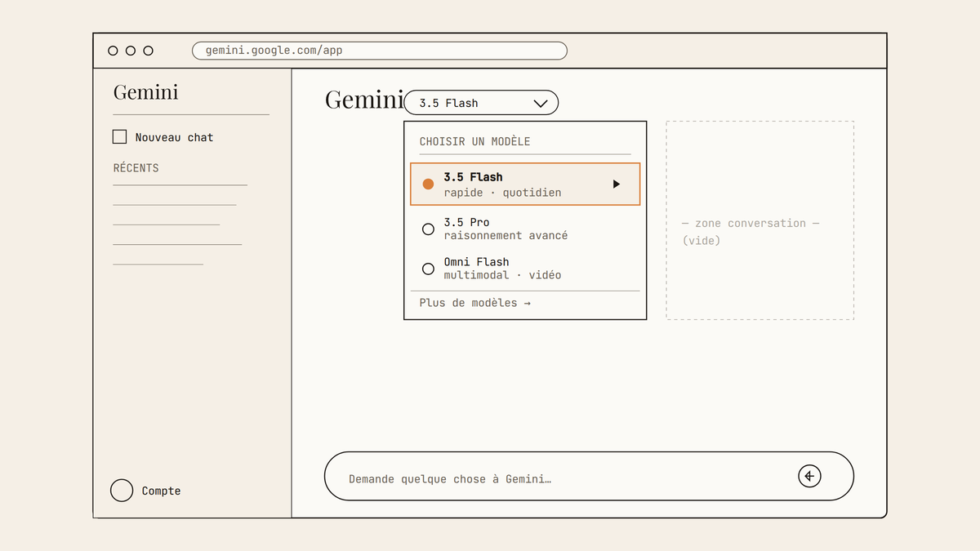The height and width of the screenshot is (551, 980).
Task: Click the Nouveau chat square icon
Action: pos(120,137)
